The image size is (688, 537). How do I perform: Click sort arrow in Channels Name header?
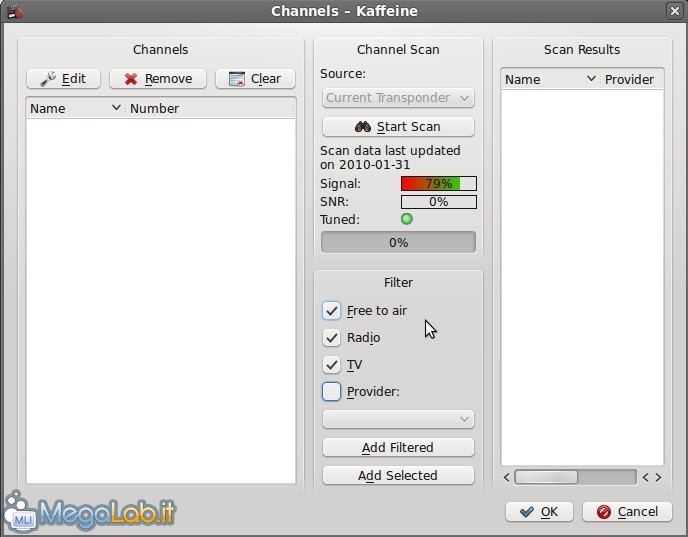116,107
